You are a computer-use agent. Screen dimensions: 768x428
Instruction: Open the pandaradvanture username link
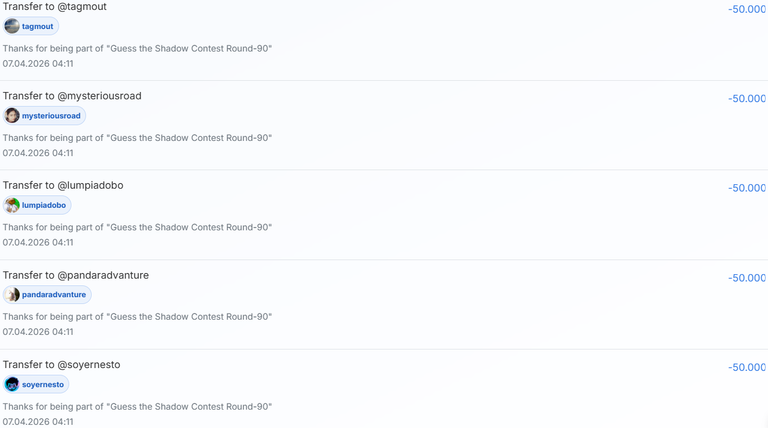coord(54,295)
